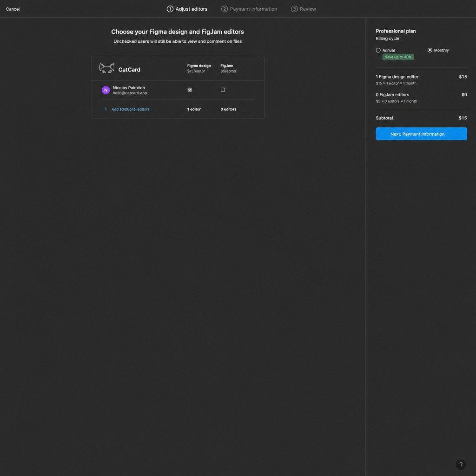The height and width of the screenshot is (476, 476).
Task: Click the step 2 circle icon
Action: click(225, 9)
